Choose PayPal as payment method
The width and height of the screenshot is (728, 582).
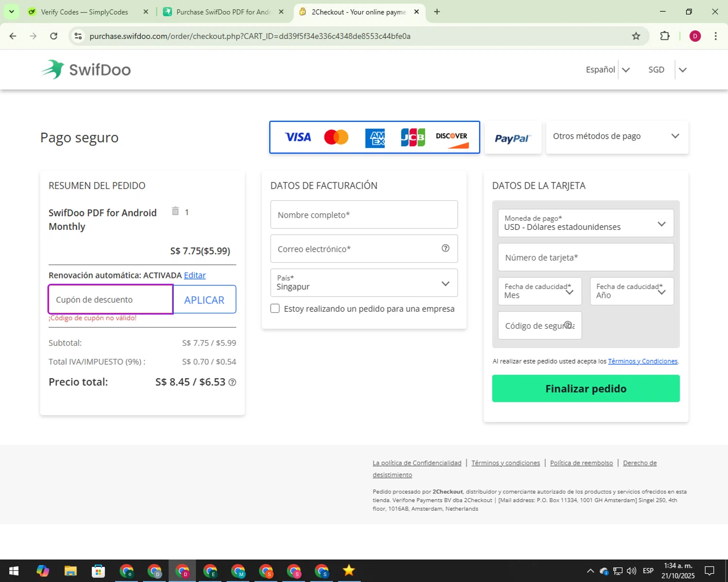click(x=513, y=137)
